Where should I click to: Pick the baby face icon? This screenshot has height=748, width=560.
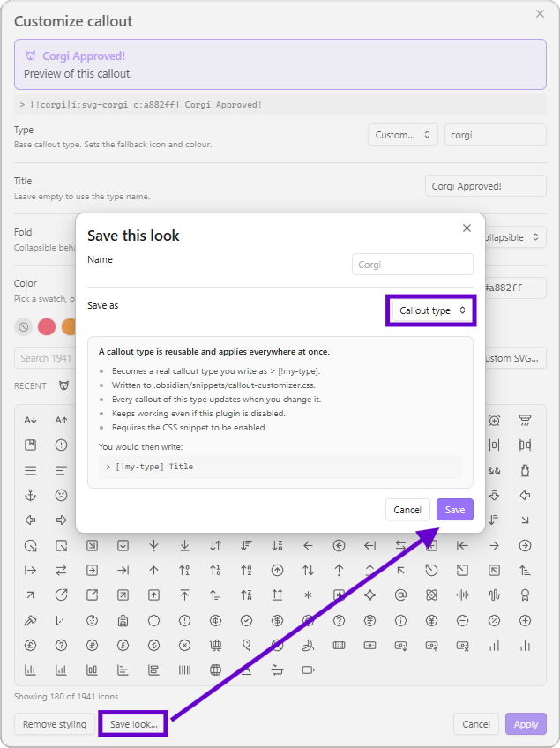pyautogui.click(x=92, y=620)
